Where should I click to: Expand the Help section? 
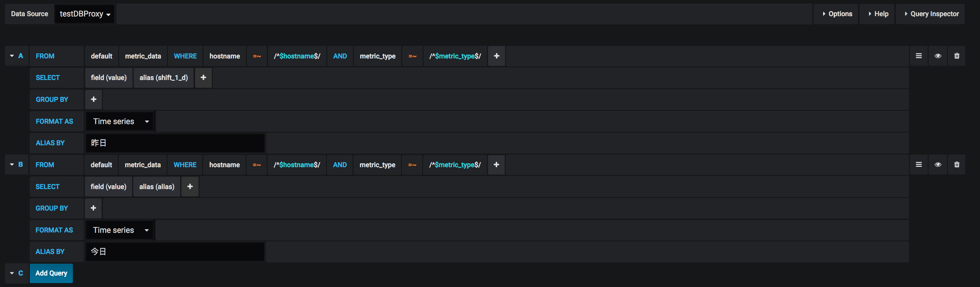point(878,14)
